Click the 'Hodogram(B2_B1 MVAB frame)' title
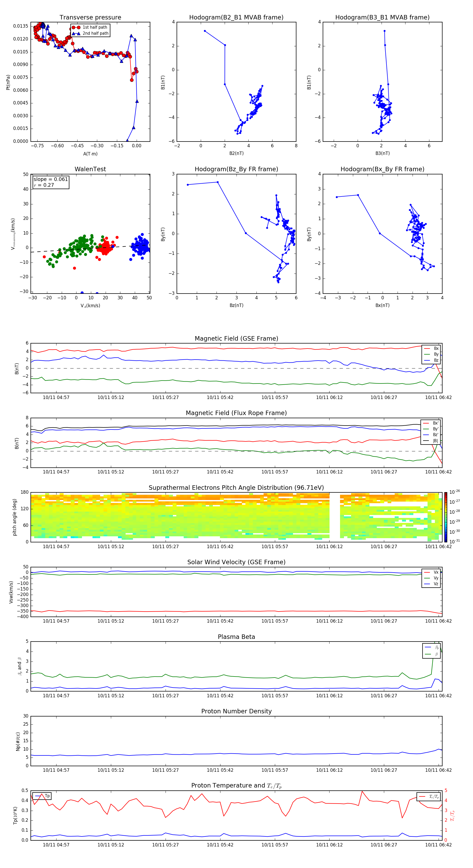Image resolution: width=473 pixels, height=868 pixels. [236, 17]
